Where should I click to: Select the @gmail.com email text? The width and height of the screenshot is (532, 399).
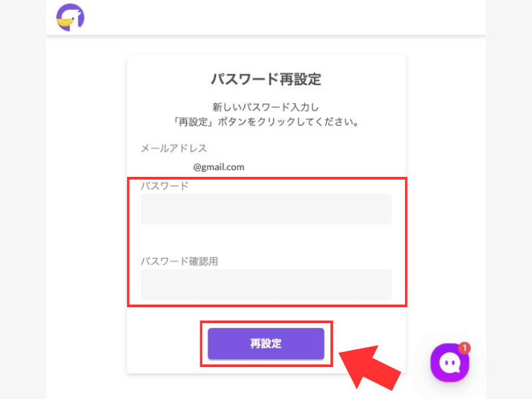219,167
